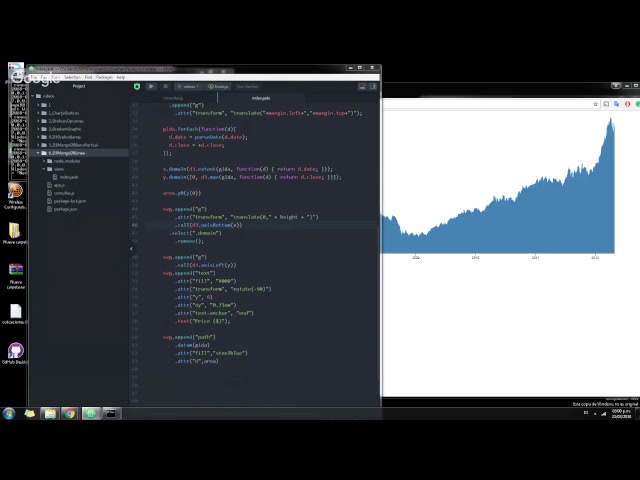The height and width of the screenshot is (480, 640).
Task: Click the cast extension icon in Chrome
Action: (x=606, y=104)
